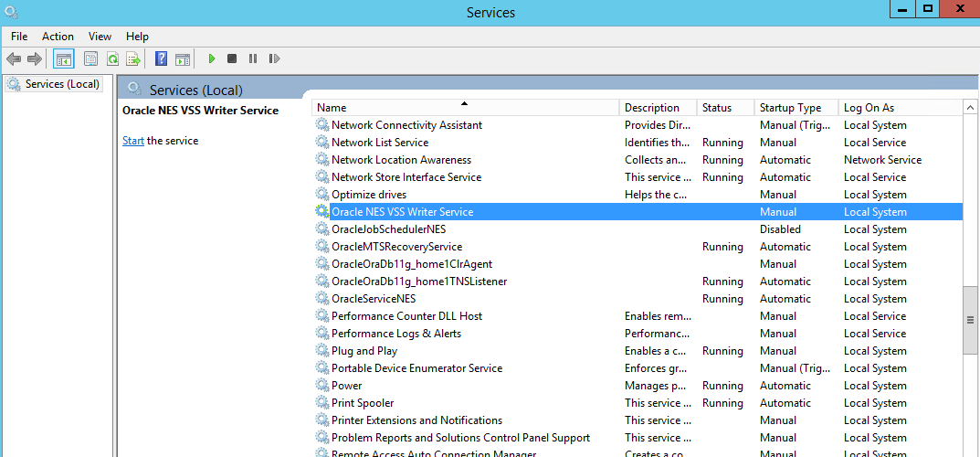Viewport: 980px width, 457px height.
Task: Click gear icon of Portable Device Enumerator Service
Action: pos(321,368)
